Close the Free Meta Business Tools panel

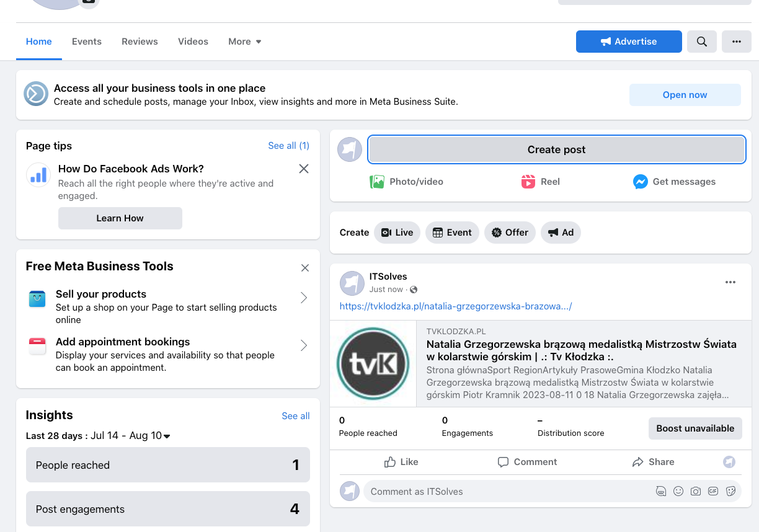(x=305, y=268)
